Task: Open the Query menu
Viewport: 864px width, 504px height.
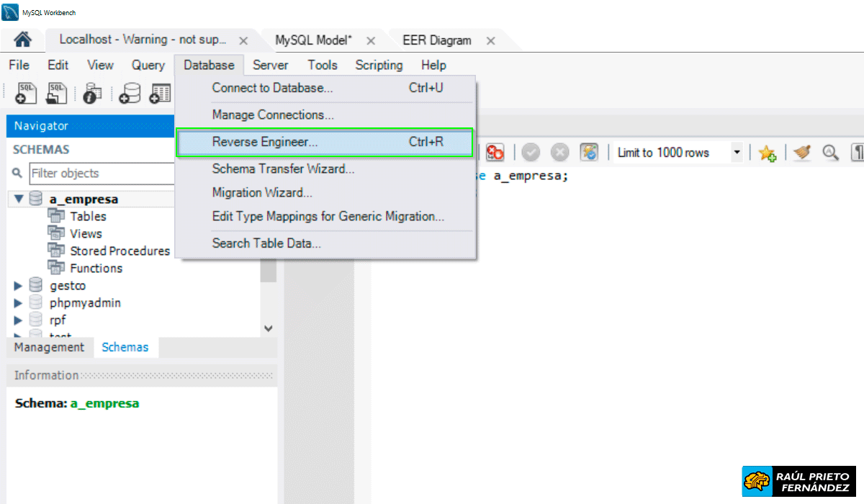Action: [148, 65]
